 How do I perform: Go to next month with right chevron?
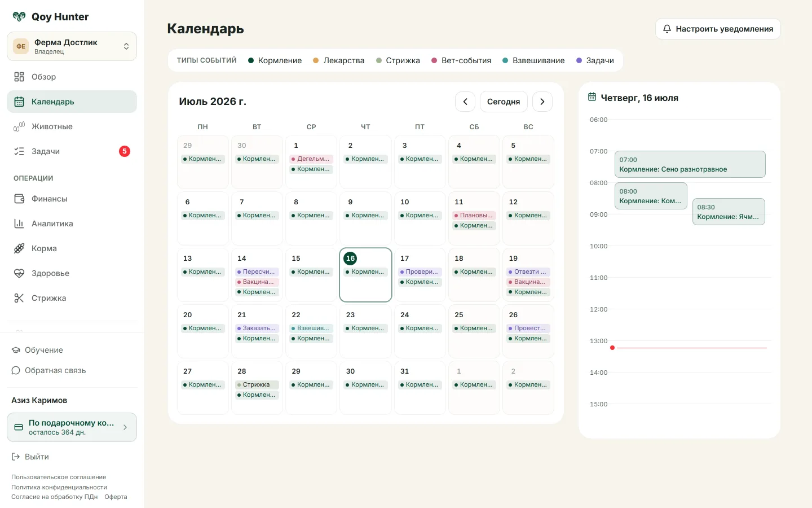point(542,102)
